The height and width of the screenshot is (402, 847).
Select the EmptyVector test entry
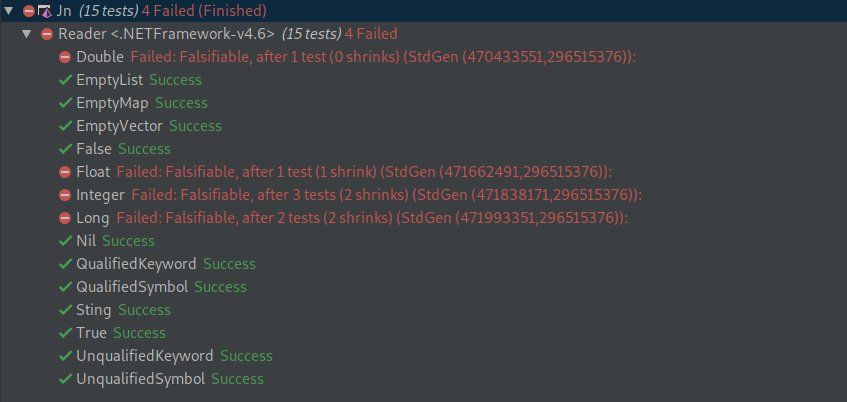(x=119, y=126)
